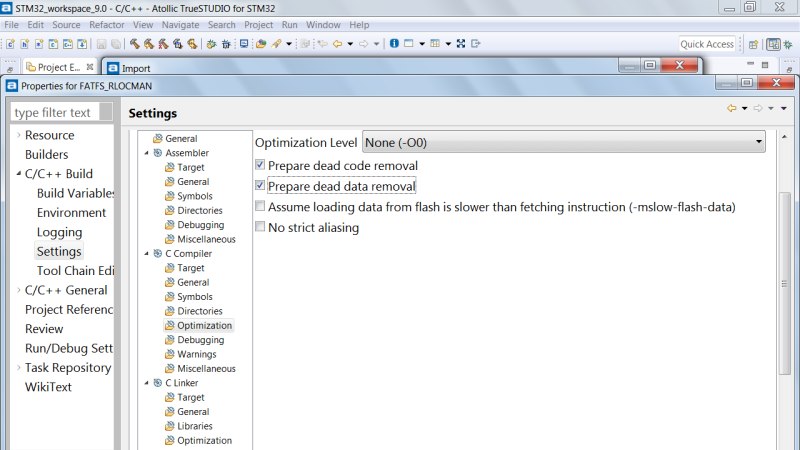Image resolution: width=800 pixels, height=450 pixels.
Task: Uncheck Prepare dead code removal
Action: click(260, 165)
